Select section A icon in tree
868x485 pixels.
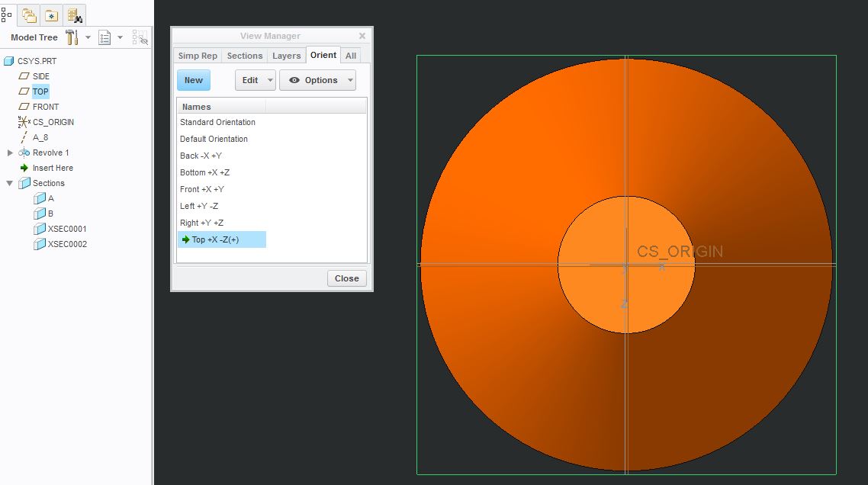pos(40,198)
